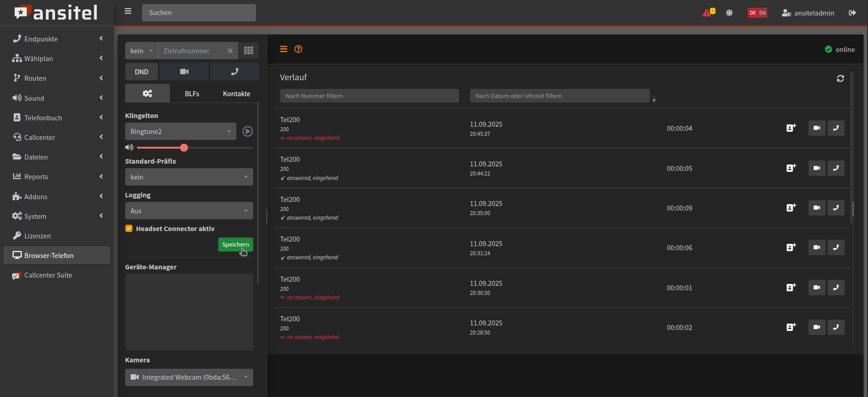Toggle Headset Connector aktiv checkbox
Image resolution: width=868 pixels, height=397 pixels.
click(x=129, y=228)
